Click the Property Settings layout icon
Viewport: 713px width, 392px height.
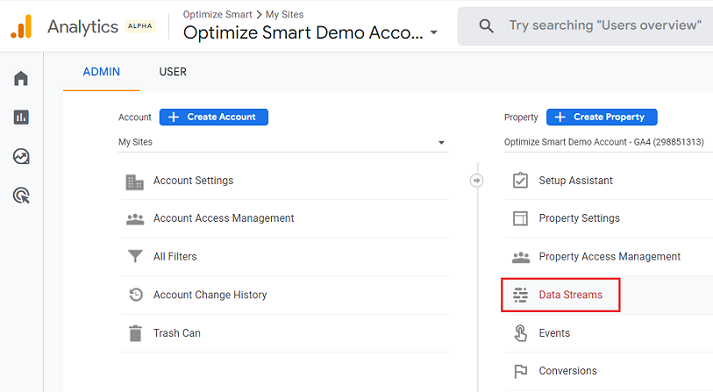520,218
